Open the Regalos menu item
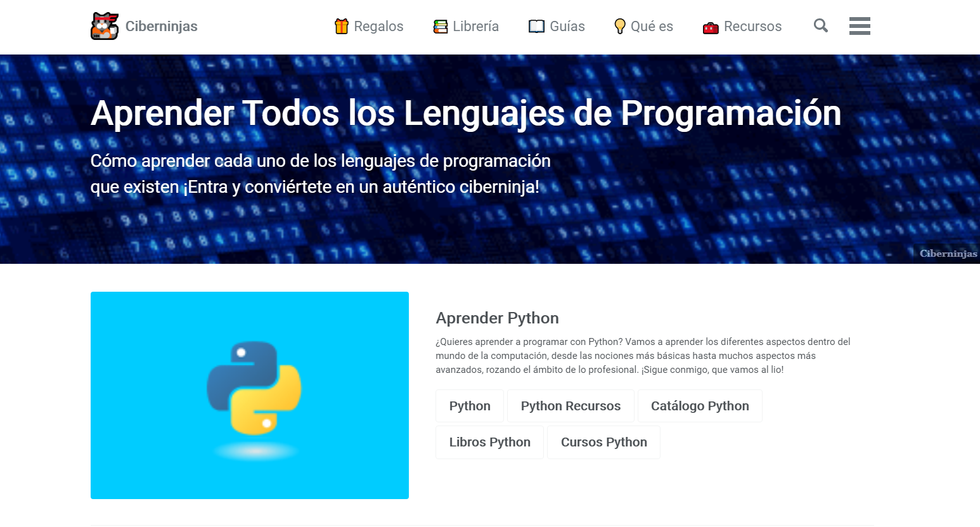The image size is (980, 527). [x=378, y=26]
